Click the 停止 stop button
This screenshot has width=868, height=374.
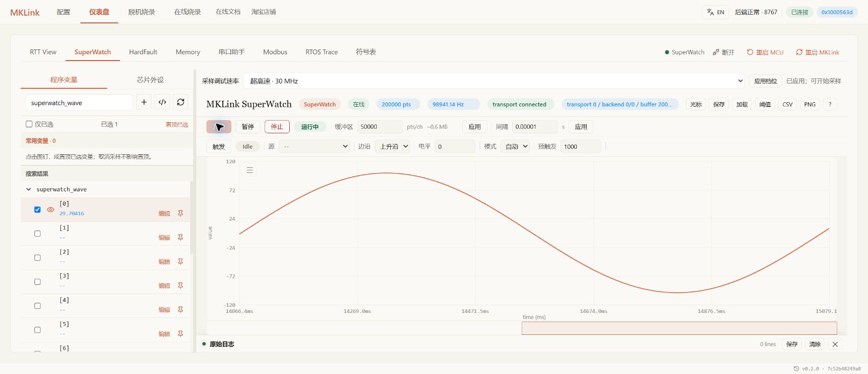pos(277,127)
